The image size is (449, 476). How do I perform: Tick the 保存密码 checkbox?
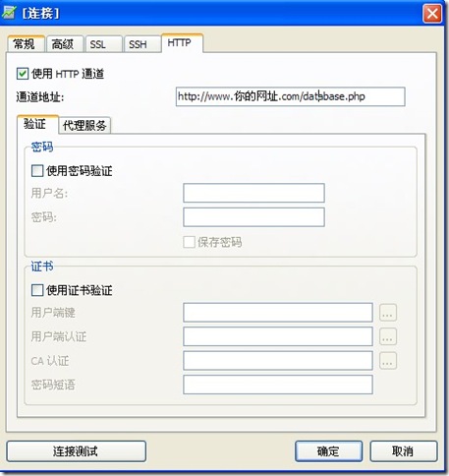click(x=190, y=242)
